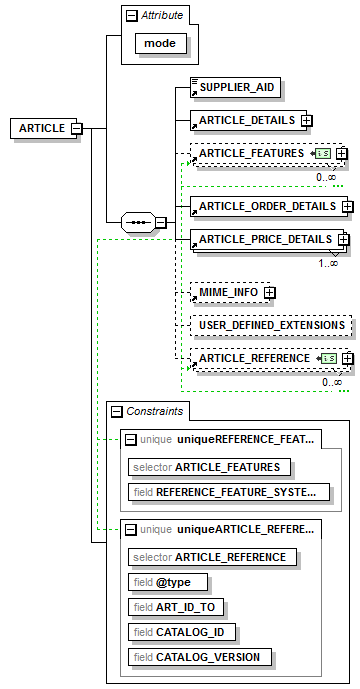The height and width of the screenshot is (689, 360).
Task: Select the sequence compositor symbol
Action: coord(138,223)
